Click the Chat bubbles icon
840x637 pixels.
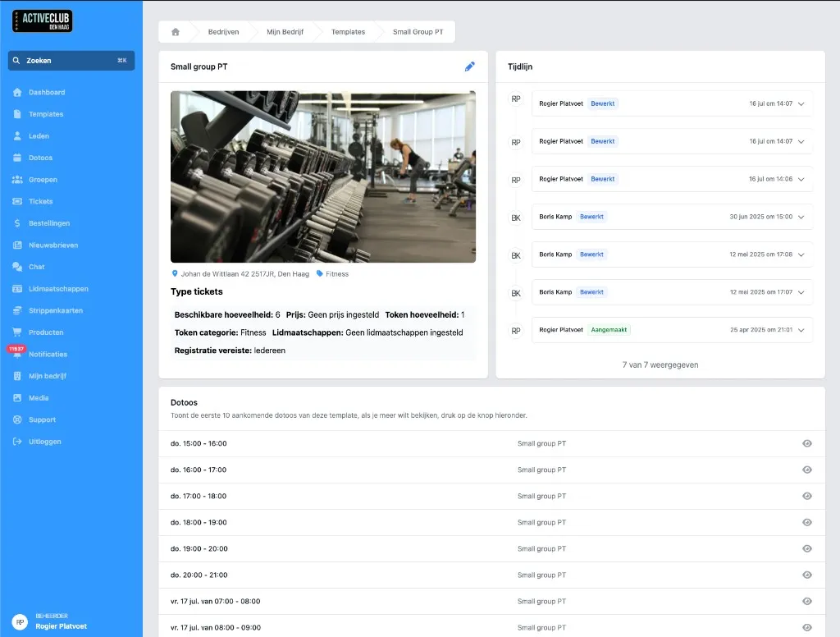tap(17, 267)
